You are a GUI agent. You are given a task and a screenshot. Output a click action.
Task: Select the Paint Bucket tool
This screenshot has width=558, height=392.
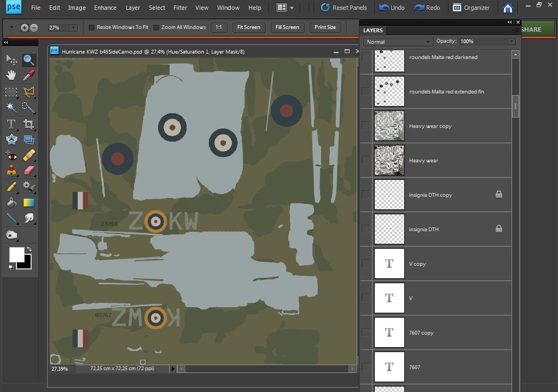(x=11, y=203)
